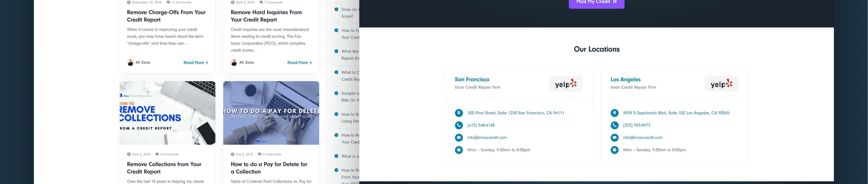
Task: Open address 8939 S Sepulveda Blvd
Action: [x=676, y=113]
